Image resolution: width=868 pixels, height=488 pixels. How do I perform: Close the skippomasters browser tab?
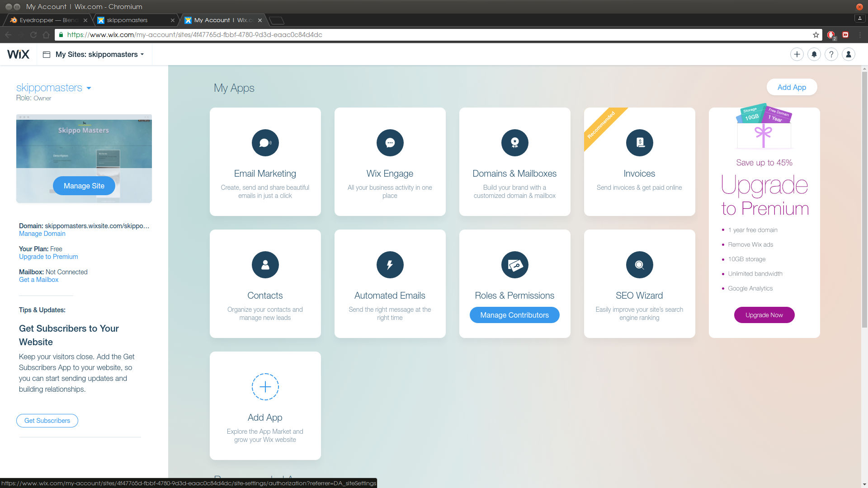[x=173, y=20]
